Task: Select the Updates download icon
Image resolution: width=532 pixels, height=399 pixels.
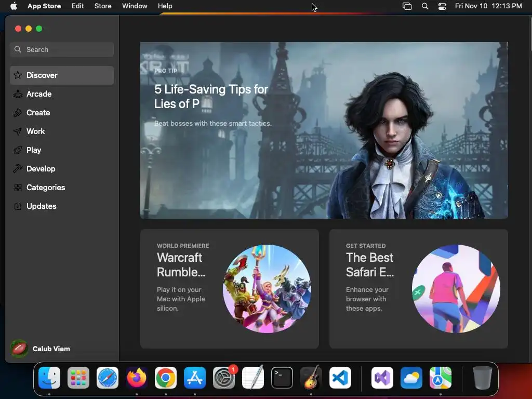Action: point(18,206)
